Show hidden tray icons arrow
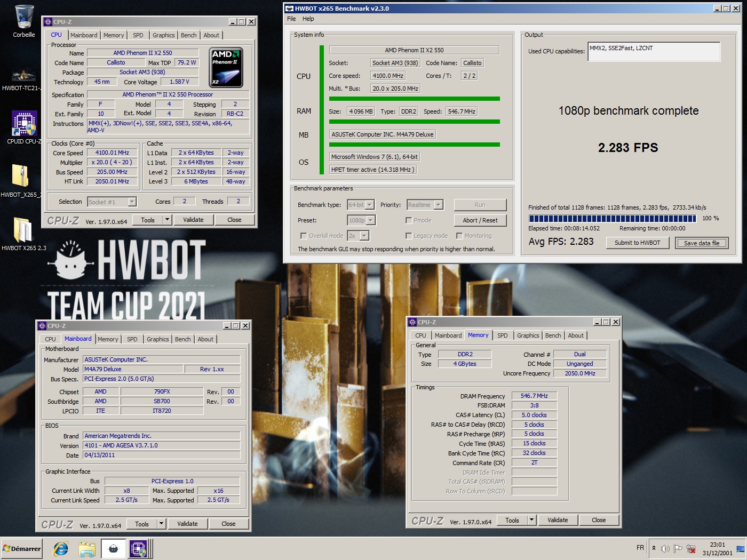The width and height of the screenshot is (747, 560). tap(654, 548)
